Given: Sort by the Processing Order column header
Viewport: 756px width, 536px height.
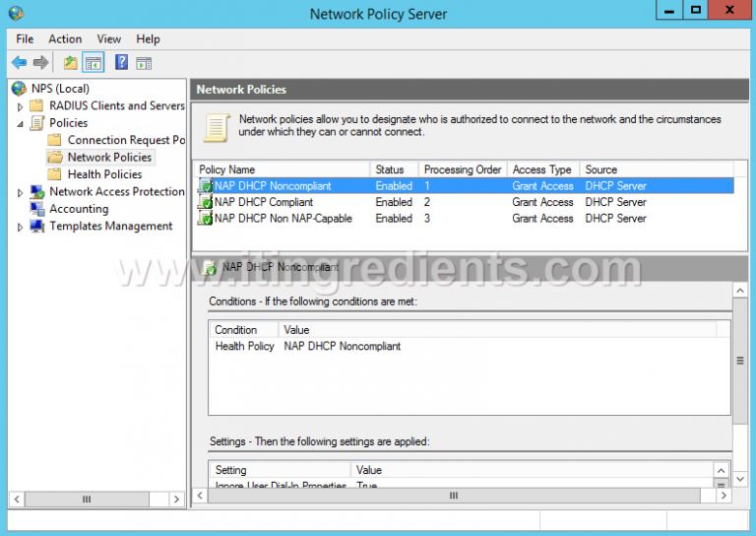Looking at the screenshot, I should pos(463,169).
